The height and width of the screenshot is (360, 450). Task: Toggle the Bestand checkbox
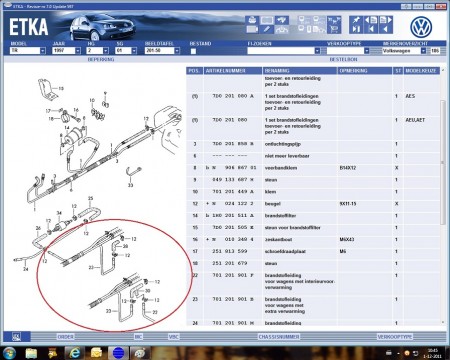pos(193,51)
